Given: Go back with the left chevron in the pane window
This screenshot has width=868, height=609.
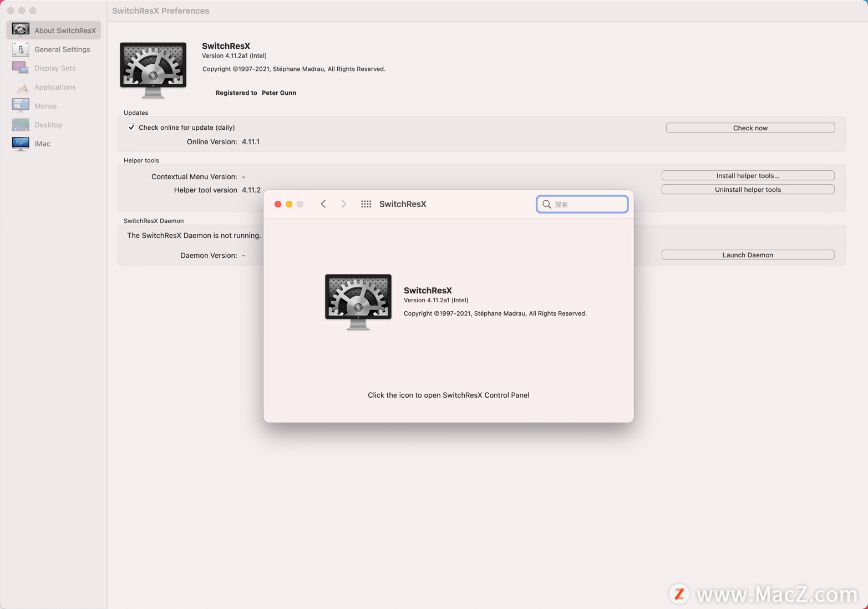Looking at the screenshot, I should 323,204.
